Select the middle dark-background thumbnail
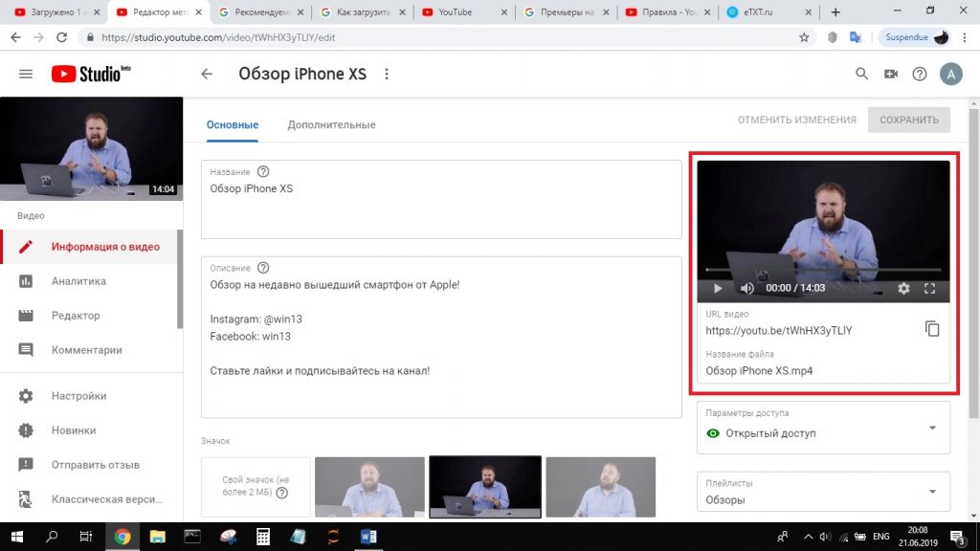 click(x=485, y=487)
